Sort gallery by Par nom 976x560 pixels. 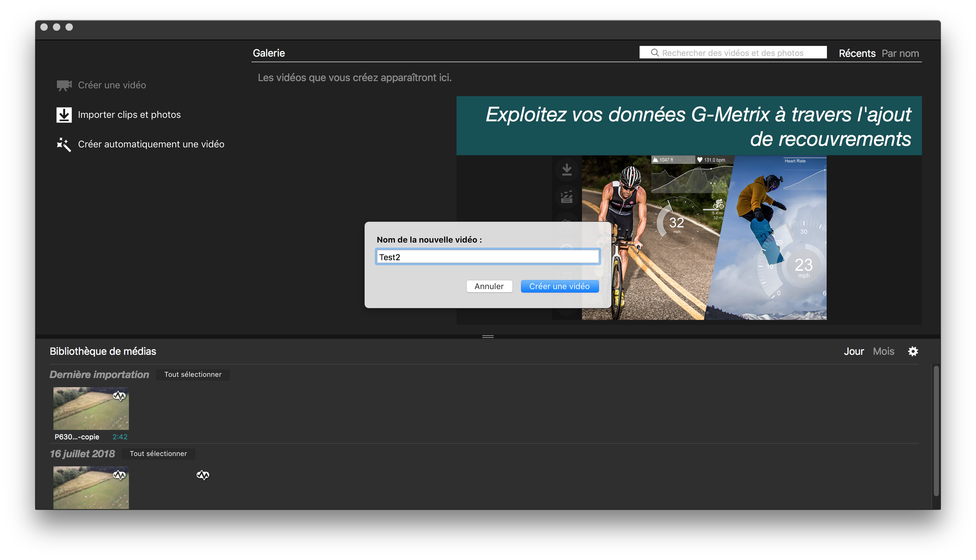(900, 53)
